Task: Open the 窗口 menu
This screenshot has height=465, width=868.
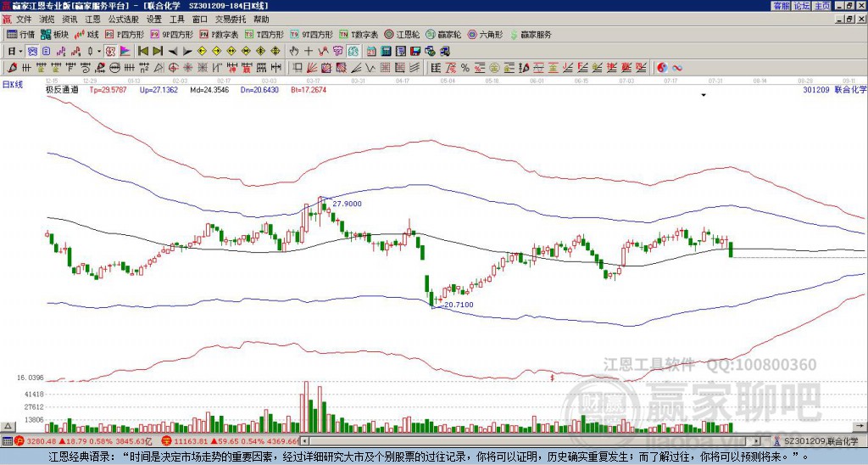Action: [200, 20]
